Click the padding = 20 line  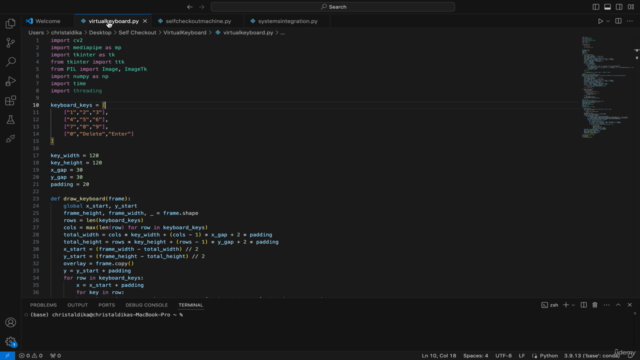70,184
